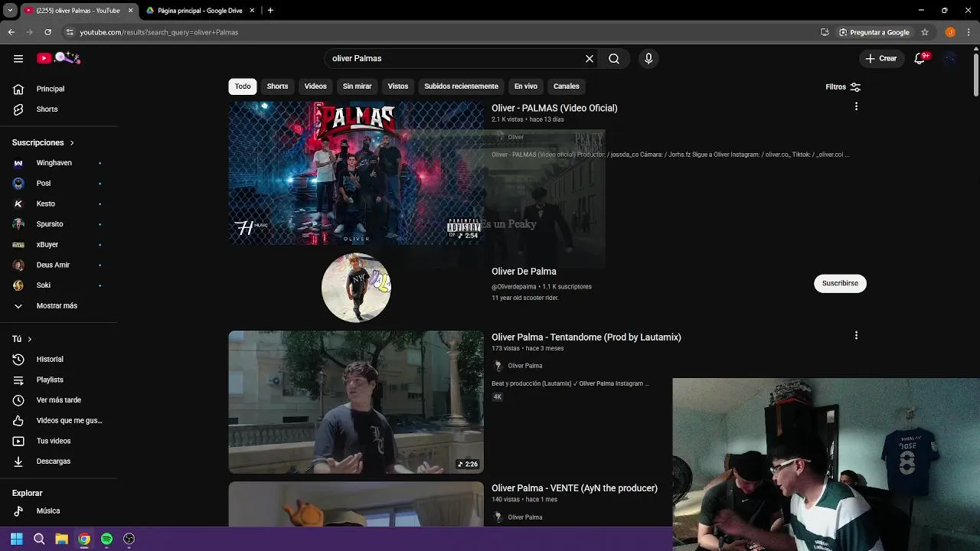Open the tab search dropdown arrow
The width and height of the screenshot is (980, 551).
pyautogui.click(x=10, y=11)
